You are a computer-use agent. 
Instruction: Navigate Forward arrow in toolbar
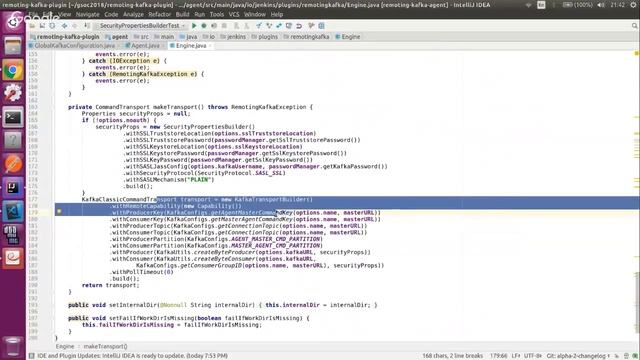75,26
